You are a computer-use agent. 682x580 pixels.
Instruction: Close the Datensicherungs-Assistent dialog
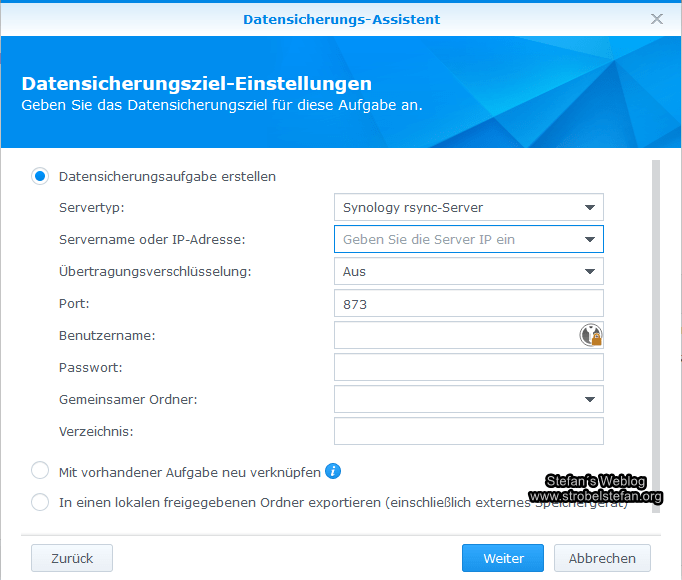657,19
